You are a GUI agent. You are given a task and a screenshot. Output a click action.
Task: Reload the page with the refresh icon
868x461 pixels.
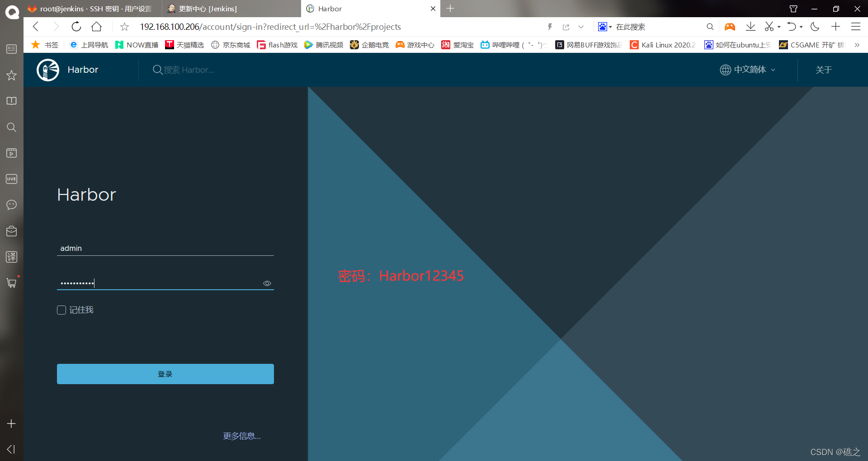point(76,27)
